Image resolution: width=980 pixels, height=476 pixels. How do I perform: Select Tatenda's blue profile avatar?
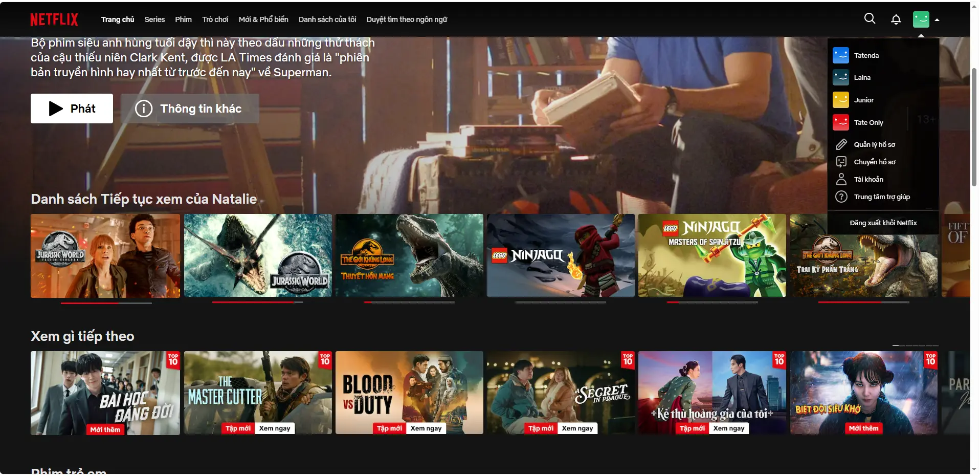[841, 55]
